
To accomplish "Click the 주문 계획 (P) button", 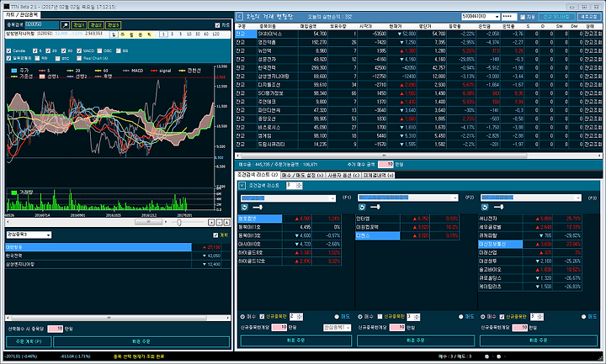I will click(29, 341).
